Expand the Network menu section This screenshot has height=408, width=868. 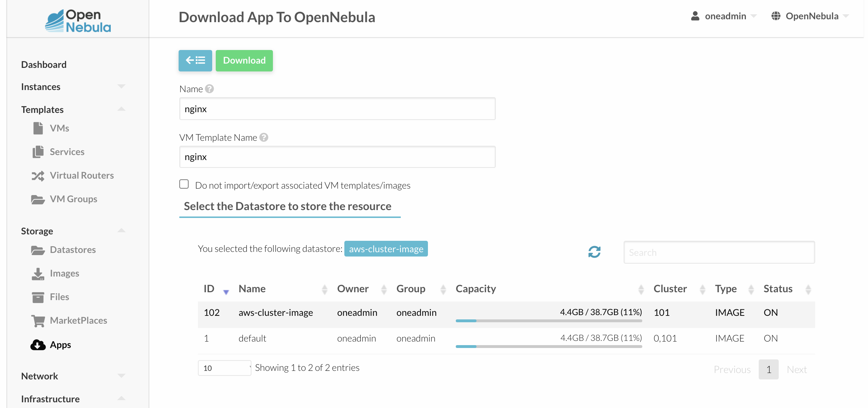121,376
